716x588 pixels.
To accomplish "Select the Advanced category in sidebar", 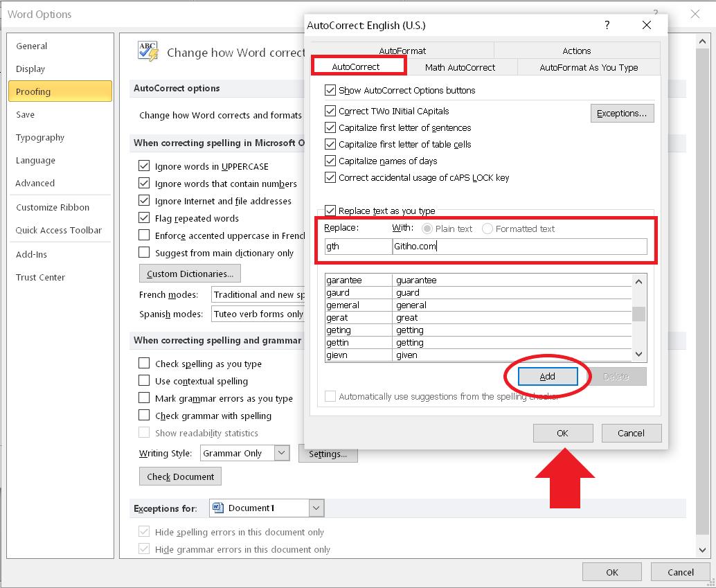I will (x=35, y=184).
